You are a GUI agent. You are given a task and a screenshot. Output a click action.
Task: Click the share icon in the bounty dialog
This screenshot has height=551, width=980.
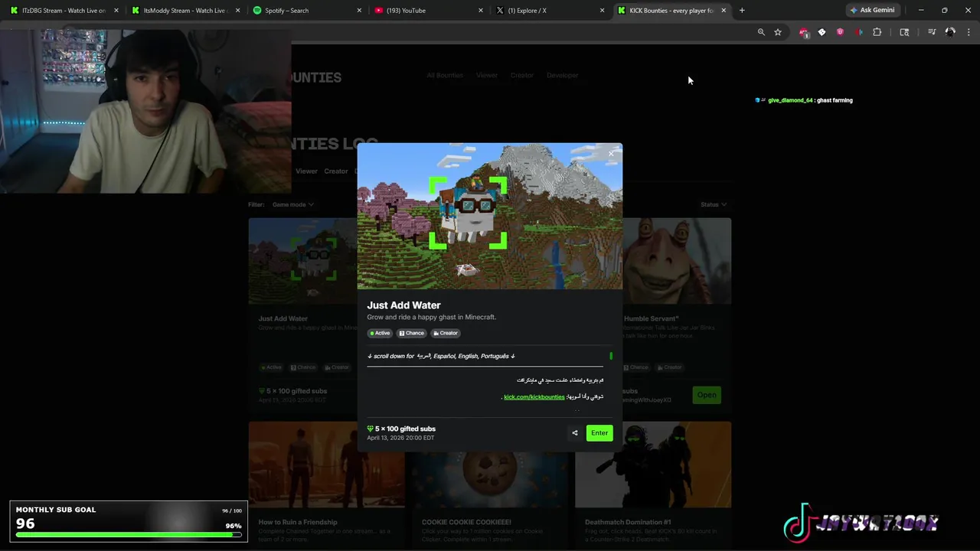tap(575, 433)
